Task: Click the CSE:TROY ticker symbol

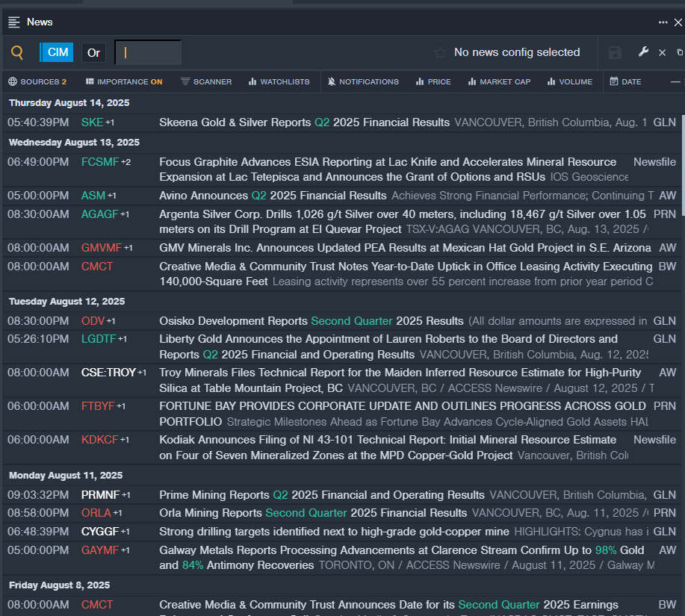Action: pyautogui.click(x=108, y=373)
